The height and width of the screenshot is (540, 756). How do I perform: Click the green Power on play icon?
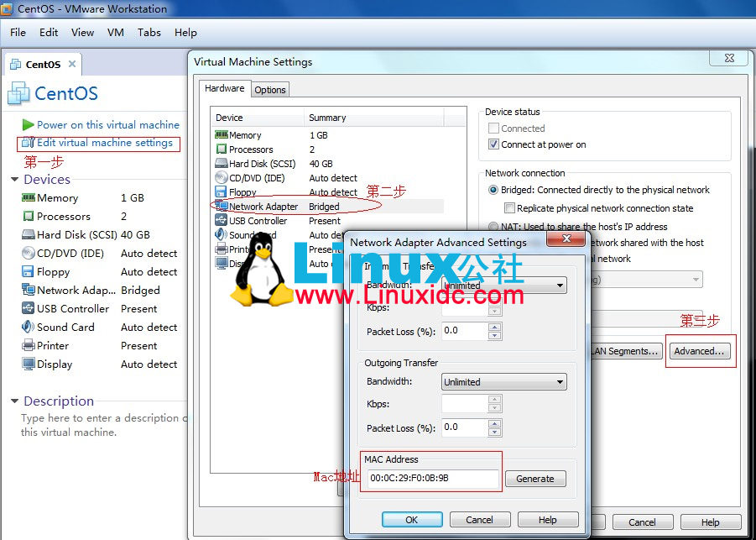[x=28, y=125]
